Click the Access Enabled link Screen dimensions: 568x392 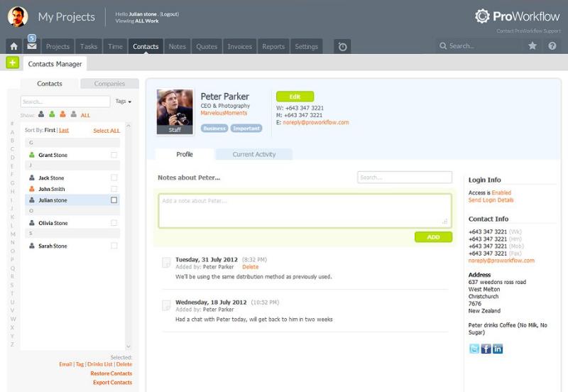pos(501,192)
